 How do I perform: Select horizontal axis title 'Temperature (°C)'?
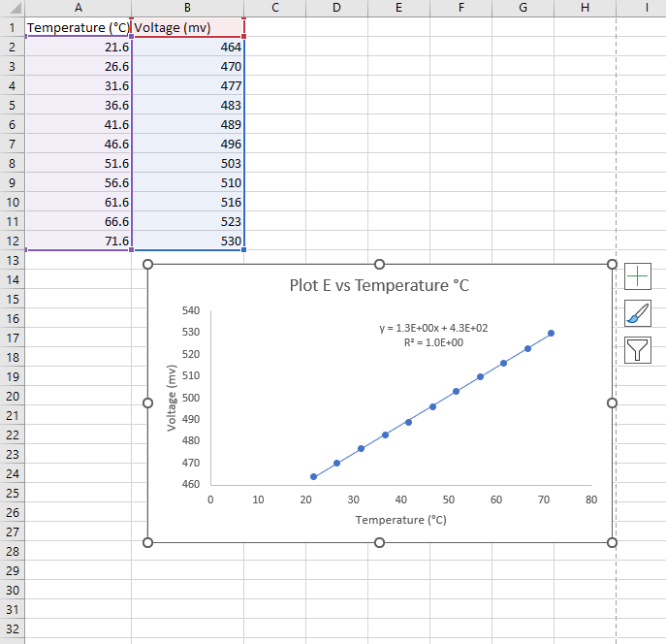(401, 520)
